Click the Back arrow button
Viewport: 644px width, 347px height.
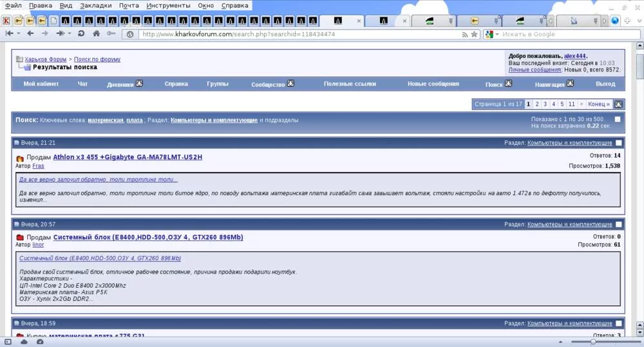pos(30,33)
